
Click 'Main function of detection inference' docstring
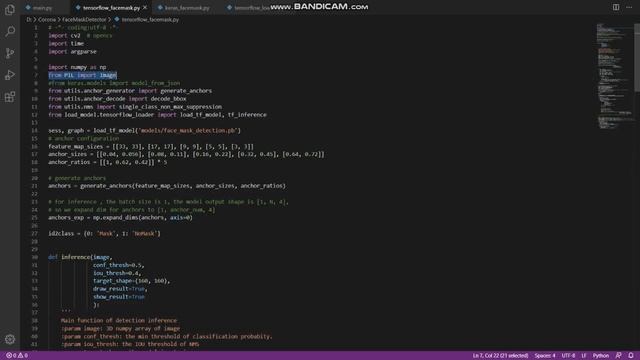pos(119,320)
